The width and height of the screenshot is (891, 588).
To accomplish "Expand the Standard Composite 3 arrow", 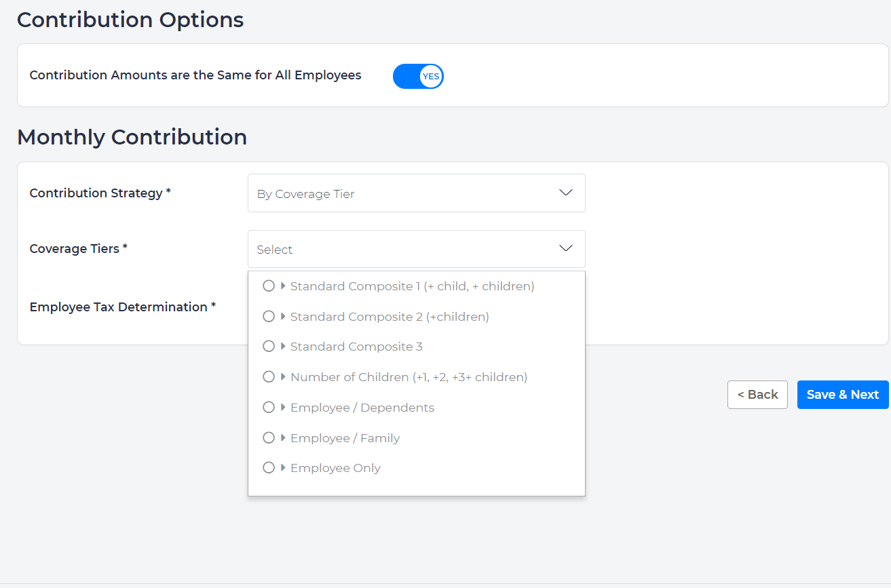I will pyautogui.click(x=282, y=346).
